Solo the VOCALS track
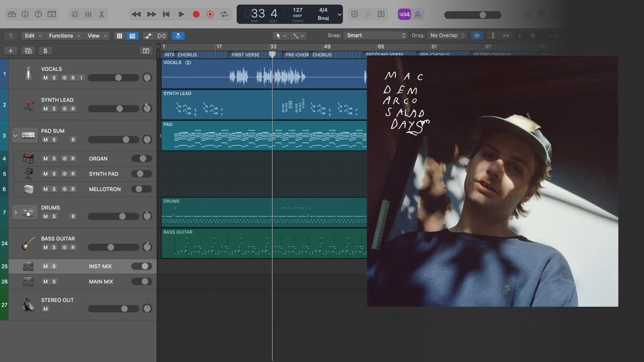 [54, 78]
